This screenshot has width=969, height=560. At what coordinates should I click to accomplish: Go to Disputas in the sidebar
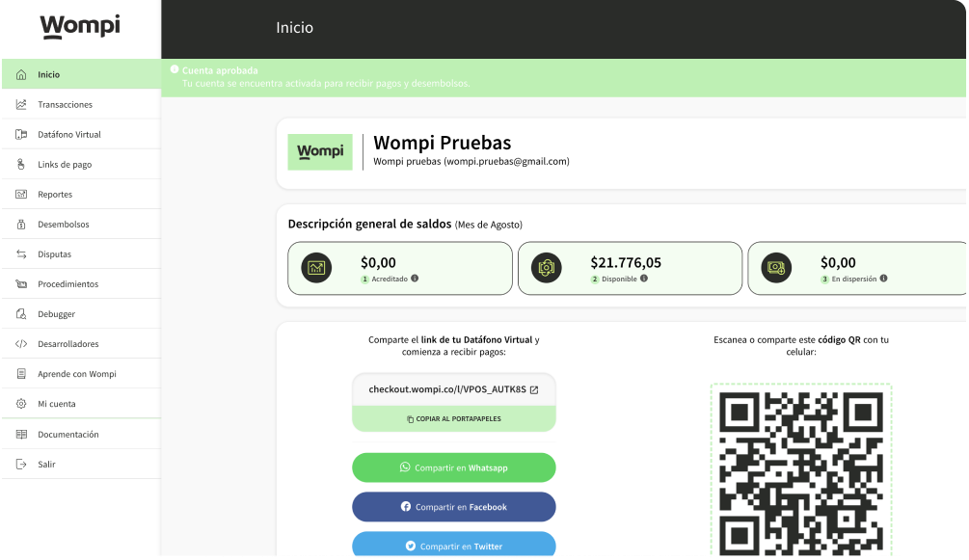[54, 254]
